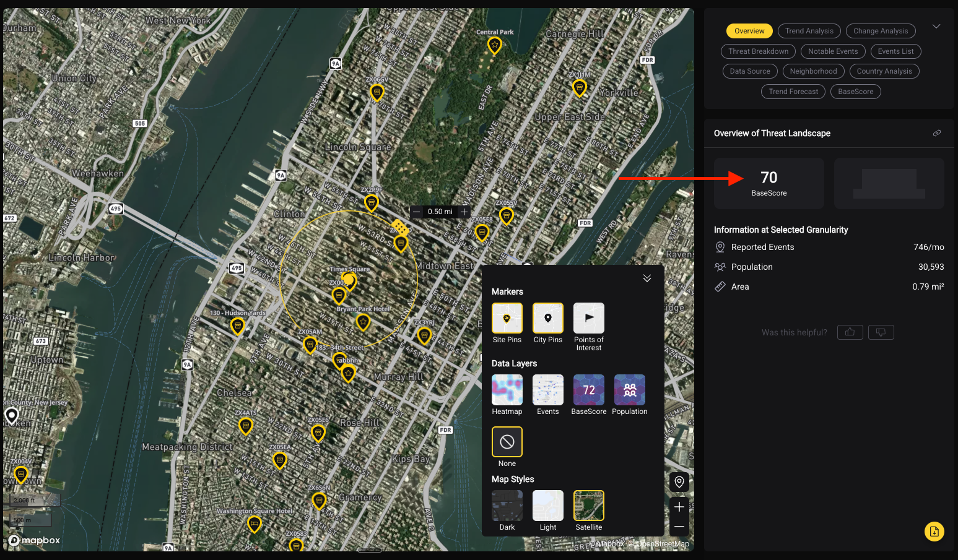Open the Country Analysis tab
This screenshot has height=560, width=958.
[x=884, y=71]
